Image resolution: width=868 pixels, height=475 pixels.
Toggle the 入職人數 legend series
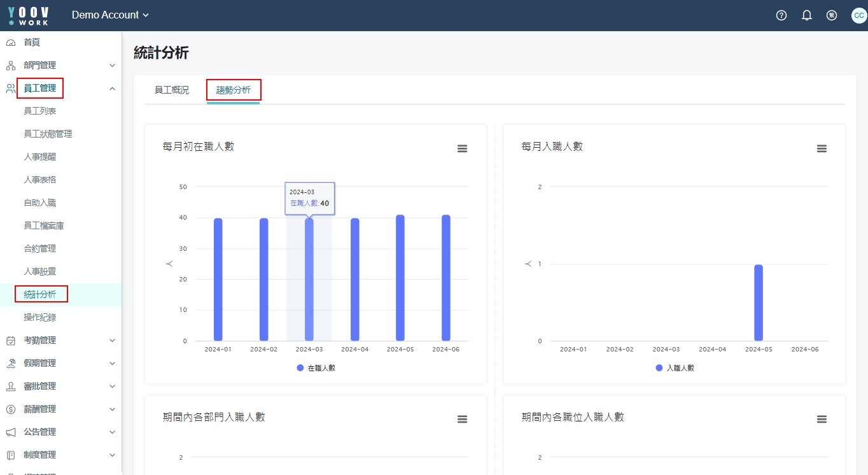click(675, 368)
